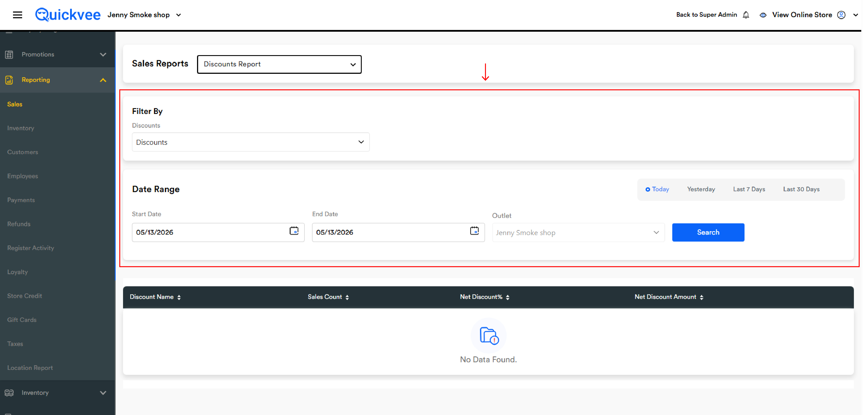Open the Inventory report item under Reporting
Viewport: 868px width, 415px height.
(21, 128)
